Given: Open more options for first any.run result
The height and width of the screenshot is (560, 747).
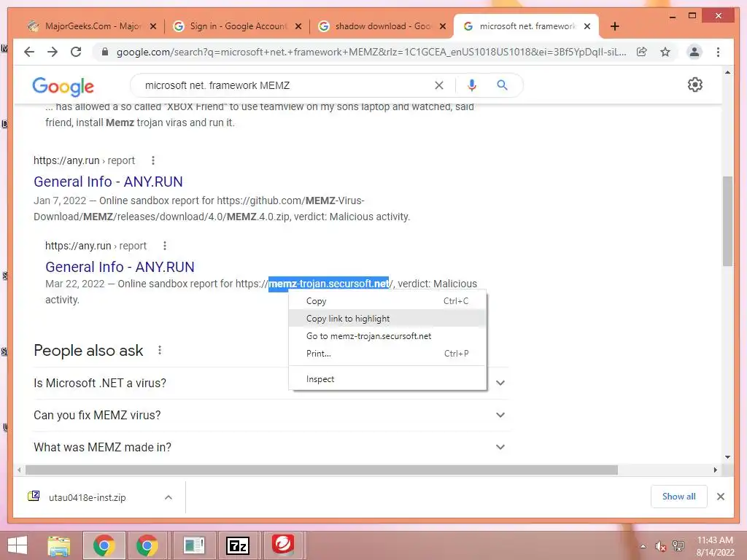Looking at the screenshot, I should 153,160.
